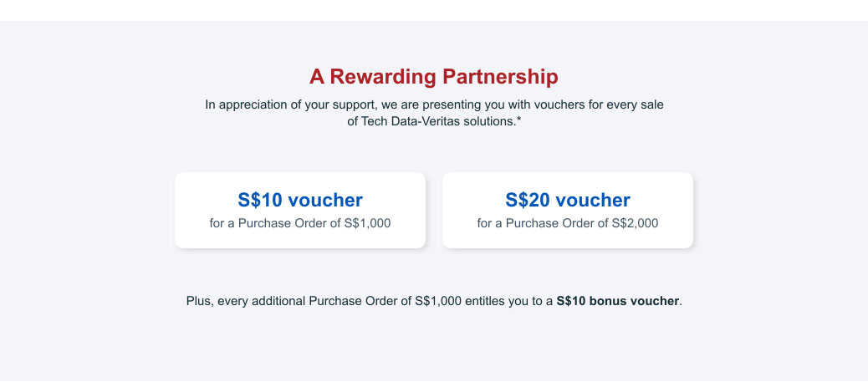Click the blue "S$10 voucher" title
868x382 pixels.
tap(300, 199)
